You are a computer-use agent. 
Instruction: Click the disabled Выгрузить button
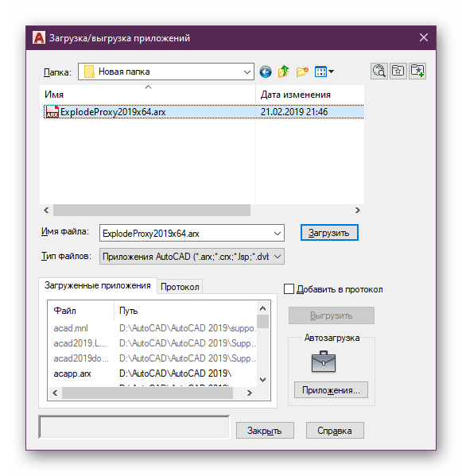click(x=331, y=315)
